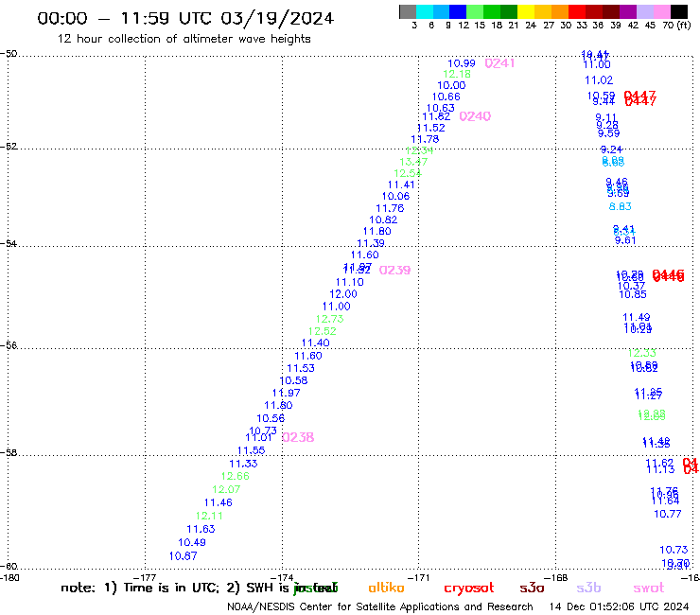This screenshot has width=700, height=615.
Task: Click the wave height value 12.00
Action: tap(343, 294)
